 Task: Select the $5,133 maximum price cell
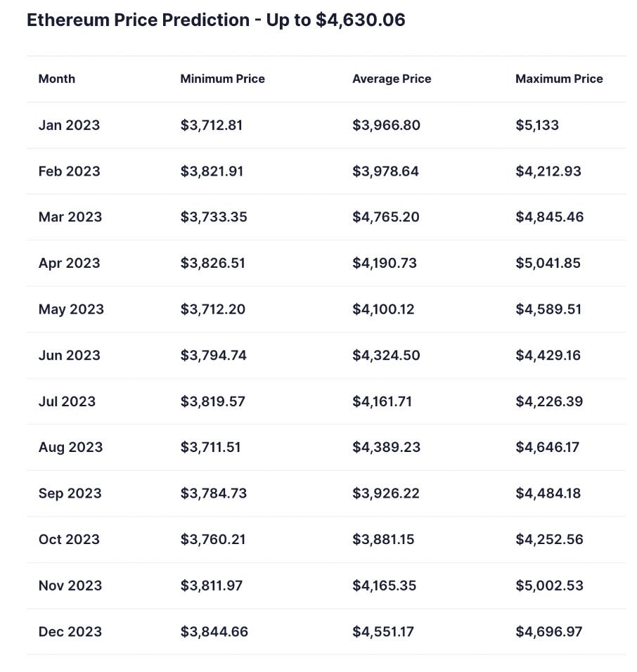click(x=537, y=125)
